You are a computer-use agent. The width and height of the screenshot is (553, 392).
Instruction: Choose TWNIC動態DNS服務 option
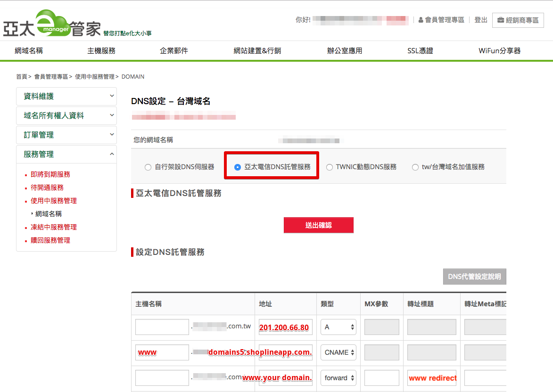tap(330, 167)
